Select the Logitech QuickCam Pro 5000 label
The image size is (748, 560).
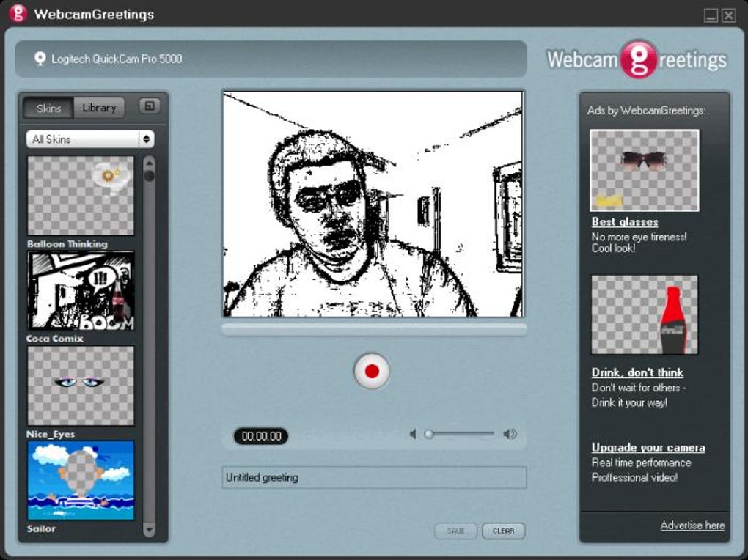117,59
